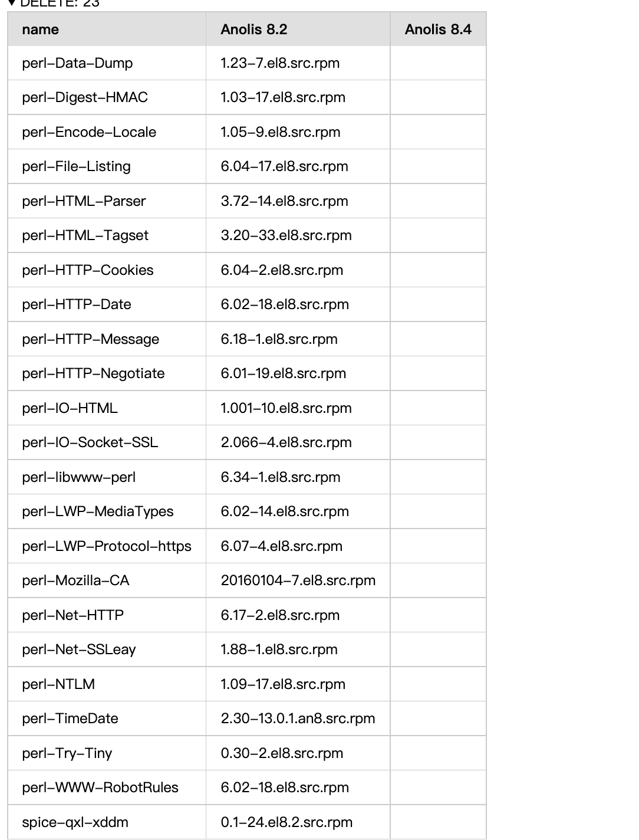Image resolution: width=639 pixels, height=840 pixels.
Task: Click the perl-LWP-Protocol-https entry
Action: coord(107,546)
